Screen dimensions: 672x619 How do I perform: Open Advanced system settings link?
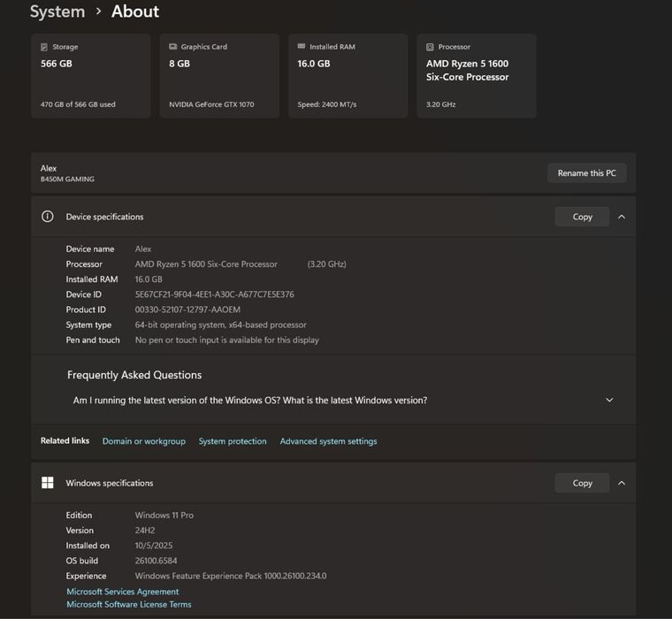click(x=328, y=441)
